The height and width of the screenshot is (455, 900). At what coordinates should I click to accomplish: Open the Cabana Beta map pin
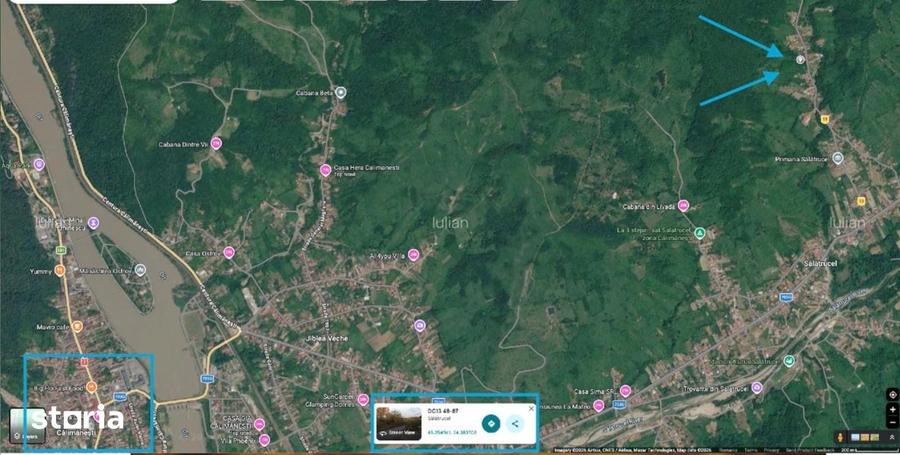pos(341,92)
